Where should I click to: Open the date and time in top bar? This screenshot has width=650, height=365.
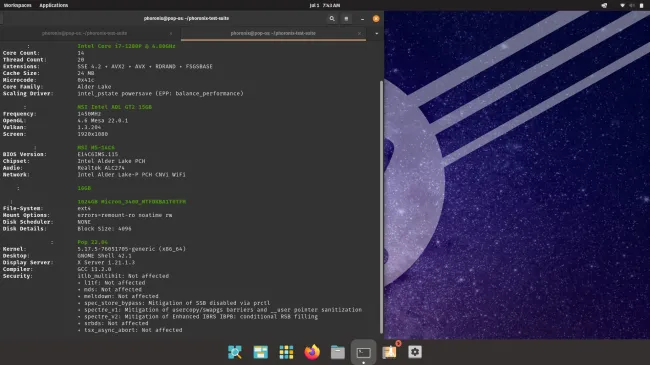[x=325, y=5]
